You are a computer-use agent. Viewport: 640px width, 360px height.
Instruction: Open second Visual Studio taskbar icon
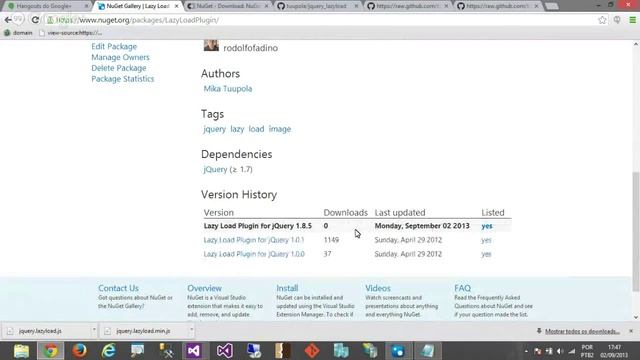tap(224, 351)
